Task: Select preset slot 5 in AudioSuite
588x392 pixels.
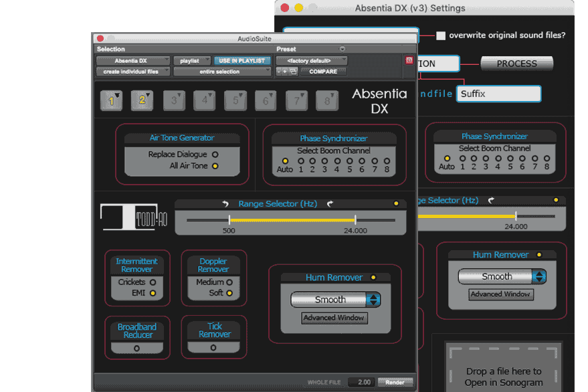Action: click(x=235, y=100)
